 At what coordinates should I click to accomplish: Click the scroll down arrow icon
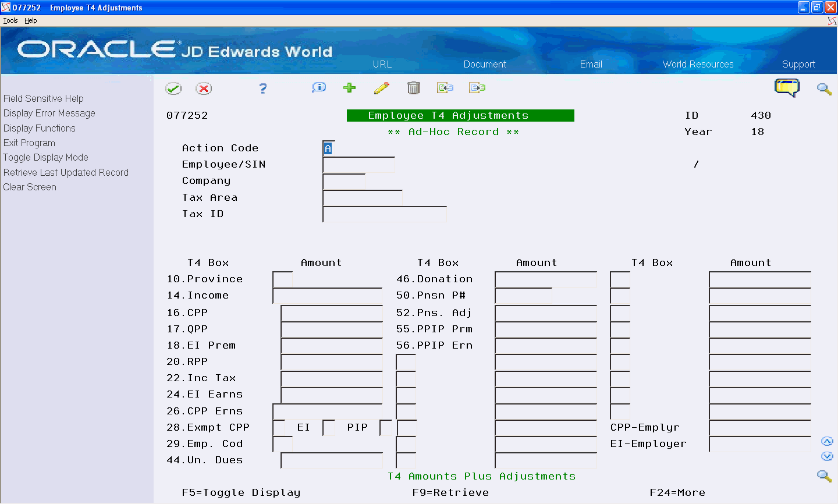pyautogui.click(x=827, y=456)
